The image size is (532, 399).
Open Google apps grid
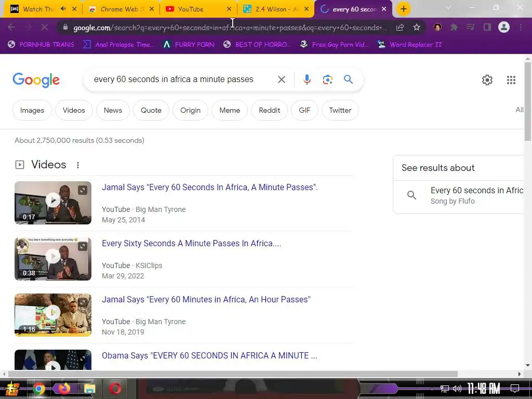coord(511,80)
